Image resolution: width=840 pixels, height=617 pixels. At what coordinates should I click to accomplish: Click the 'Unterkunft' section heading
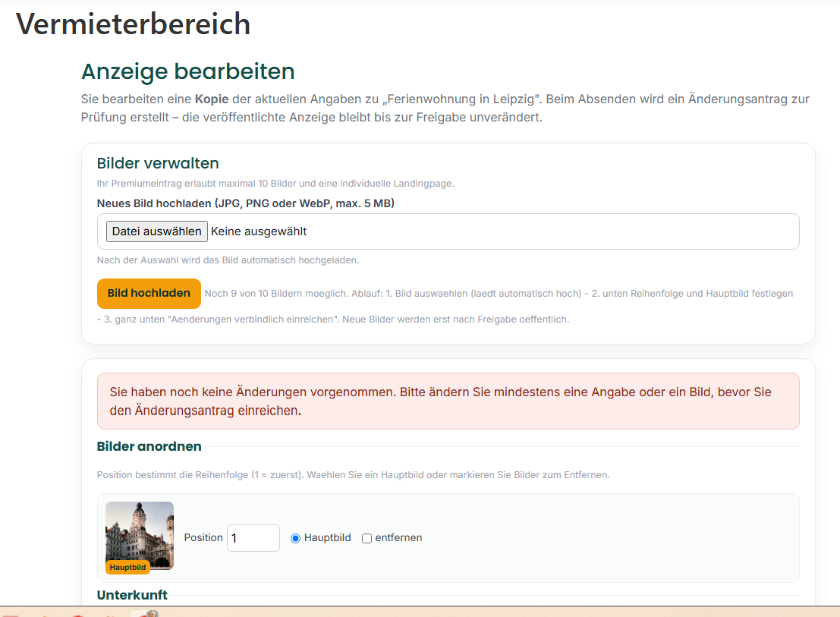click(132, 595)
